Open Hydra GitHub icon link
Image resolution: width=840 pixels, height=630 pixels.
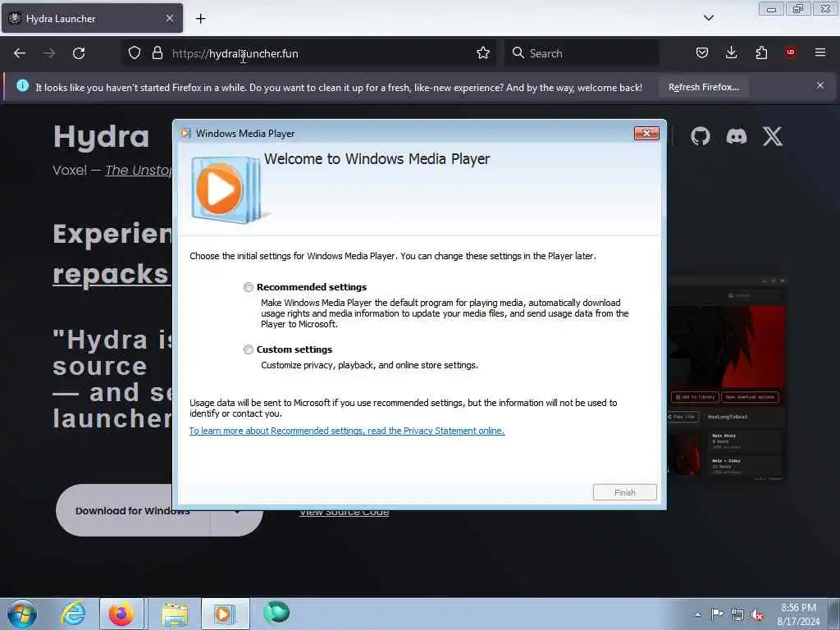tap(701, 136)
